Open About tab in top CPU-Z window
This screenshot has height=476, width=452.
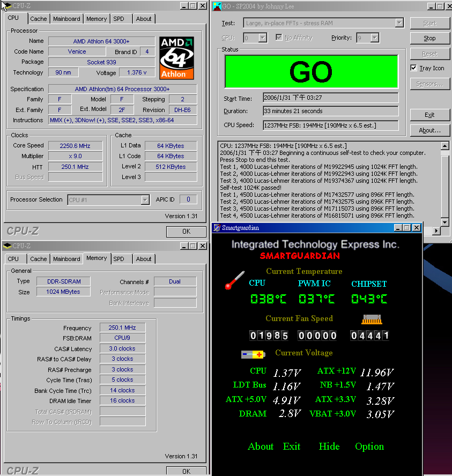(x=144, y=19)
